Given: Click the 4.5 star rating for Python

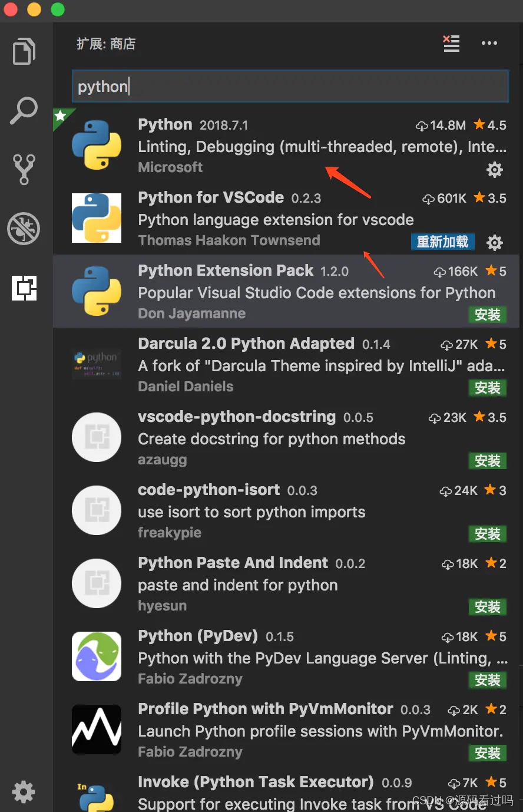Looking at the screenshot, I should (x=490, y=125).
